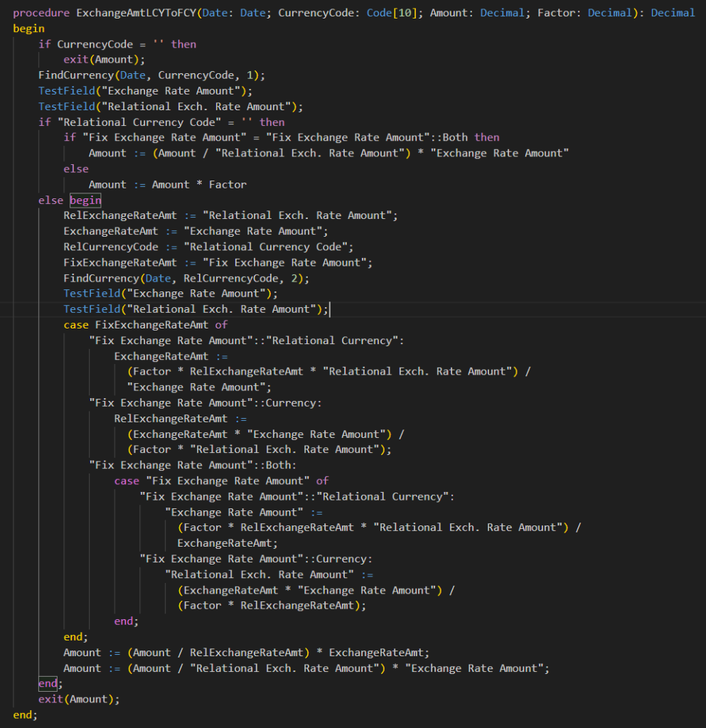Click the Amount * Factor assignment line
Viewport: 706px width, 728px height.
point(167,185)
